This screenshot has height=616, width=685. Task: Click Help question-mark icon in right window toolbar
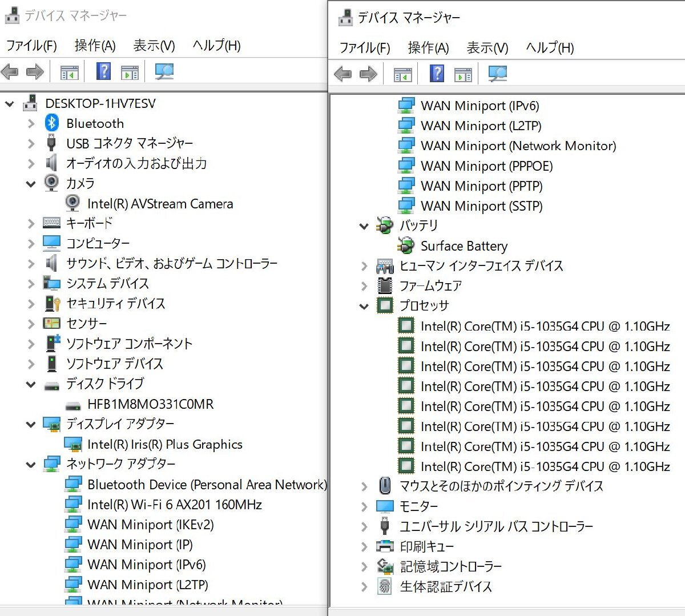tap(437, 74)
